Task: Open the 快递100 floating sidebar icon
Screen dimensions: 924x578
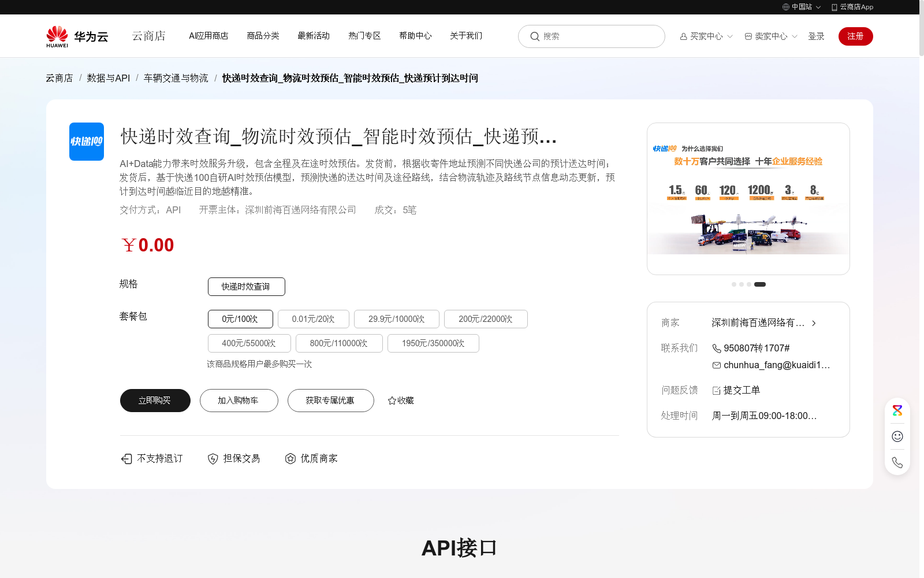Action: 897,410
